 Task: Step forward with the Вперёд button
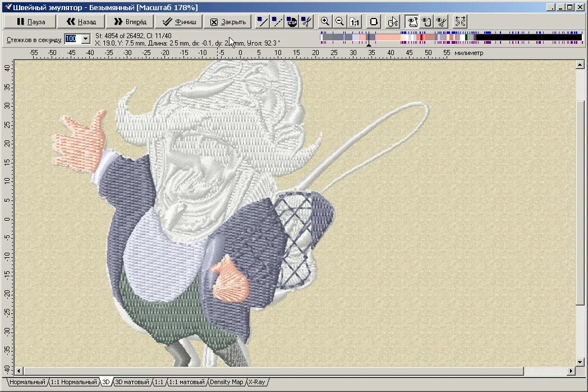(x=130, y=22)
